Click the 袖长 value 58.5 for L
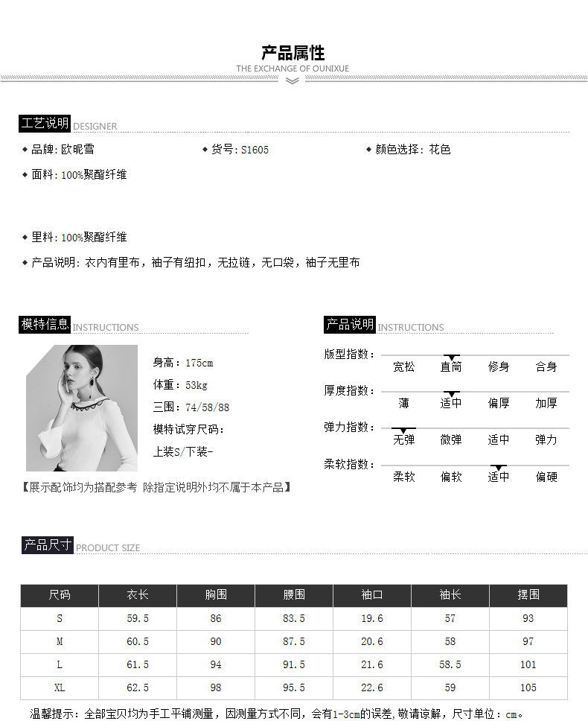The image size is (588, 721). click(450, 665)
